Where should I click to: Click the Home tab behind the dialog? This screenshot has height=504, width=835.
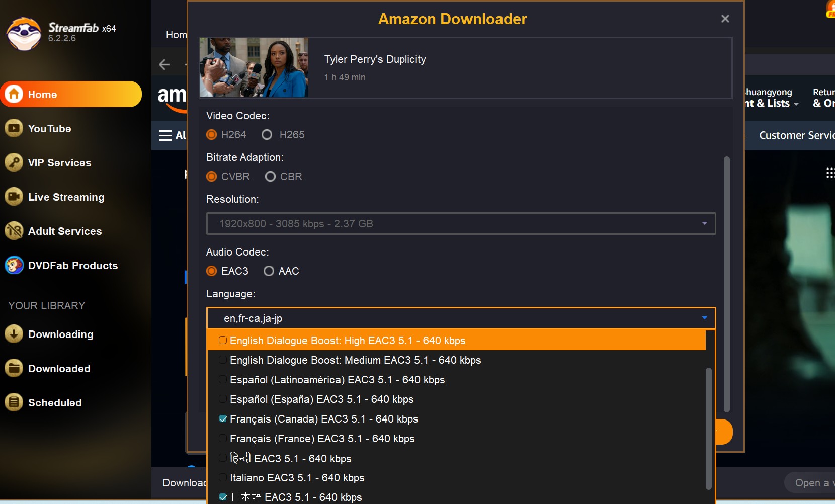(176, 35)
